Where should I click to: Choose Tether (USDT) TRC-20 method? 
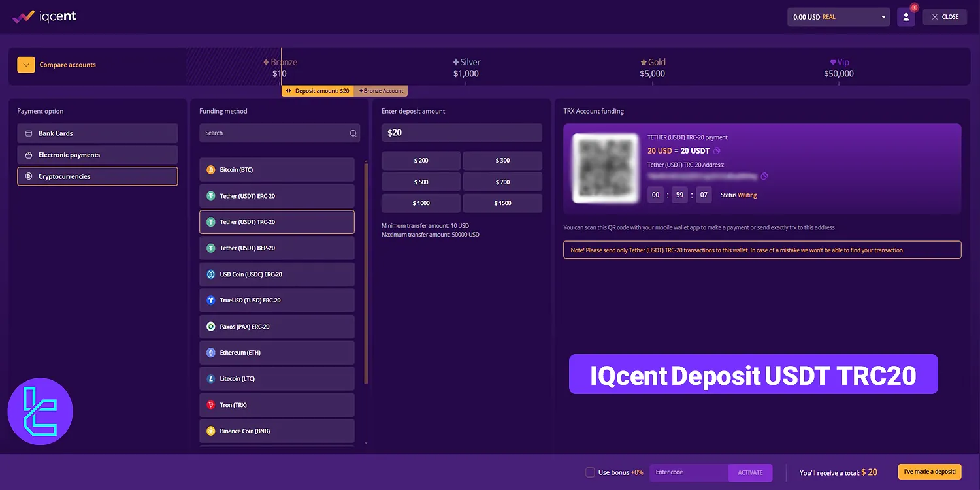277,222
